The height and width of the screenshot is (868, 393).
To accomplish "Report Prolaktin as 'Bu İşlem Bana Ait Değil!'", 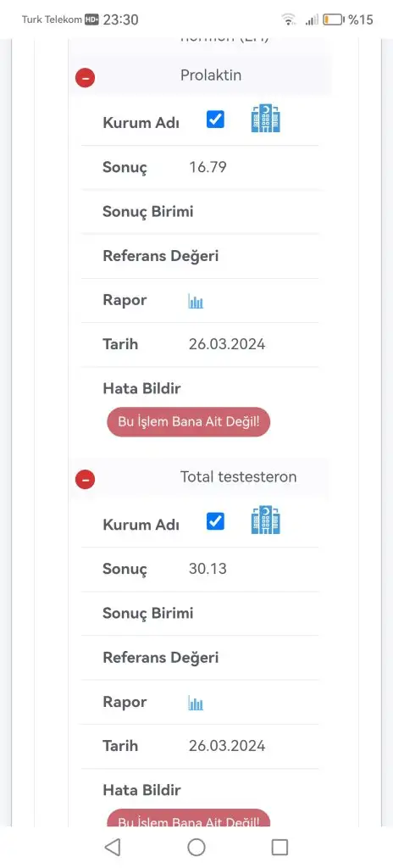I will click(189, 422).
